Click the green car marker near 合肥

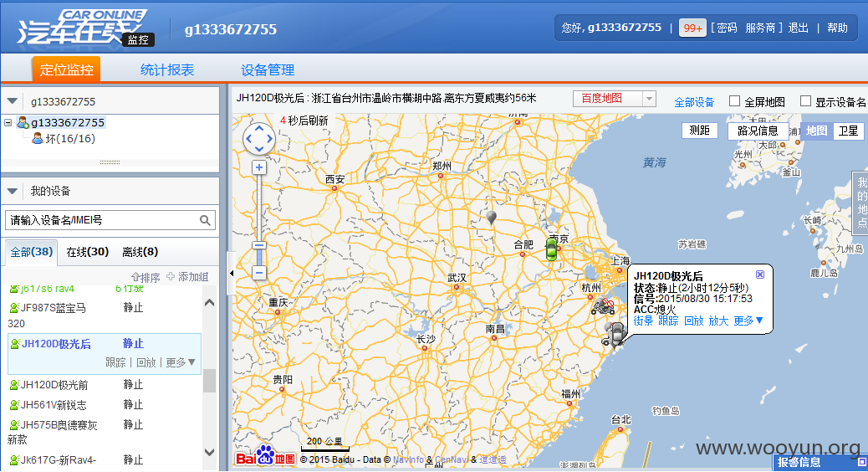tap(551, 249)
